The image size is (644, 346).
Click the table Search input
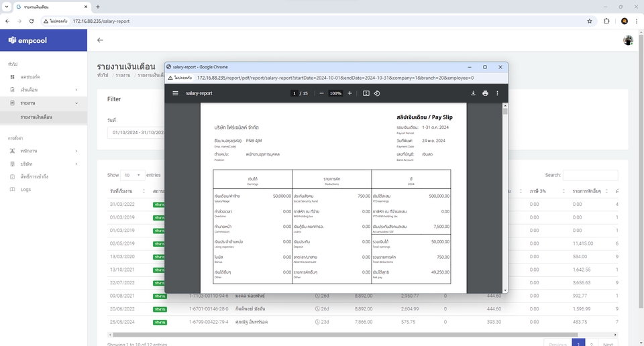(590, 175)
